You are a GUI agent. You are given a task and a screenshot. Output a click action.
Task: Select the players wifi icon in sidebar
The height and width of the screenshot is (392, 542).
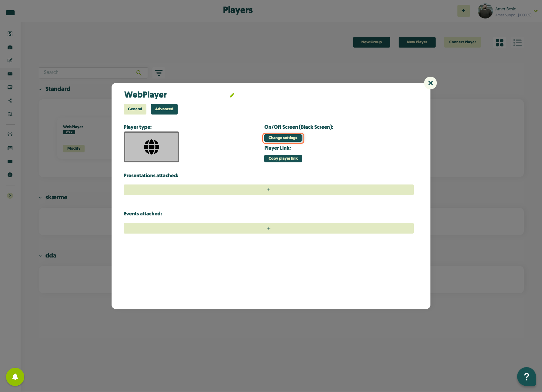10,74
